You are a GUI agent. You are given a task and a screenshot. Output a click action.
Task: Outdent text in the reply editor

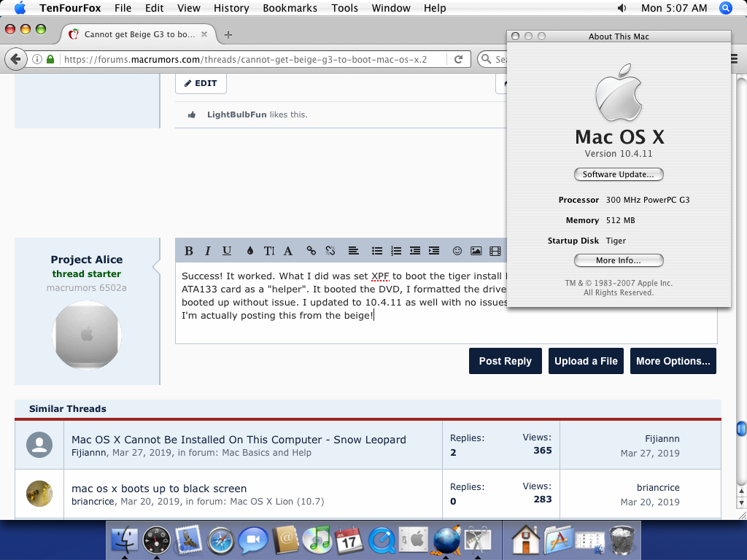pyautogui.click(x=415, y=251)
